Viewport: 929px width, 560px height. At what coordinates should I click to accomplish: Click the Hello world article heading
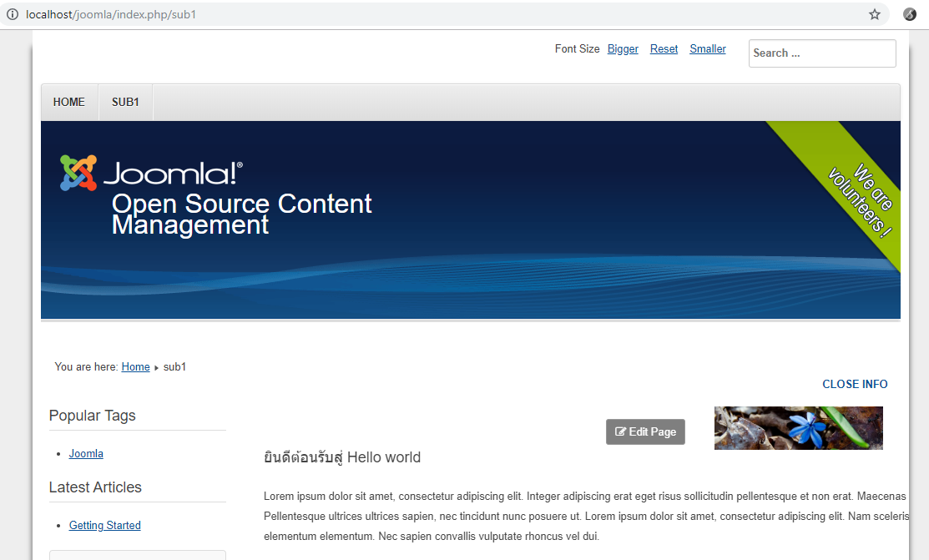pos(341,457)
